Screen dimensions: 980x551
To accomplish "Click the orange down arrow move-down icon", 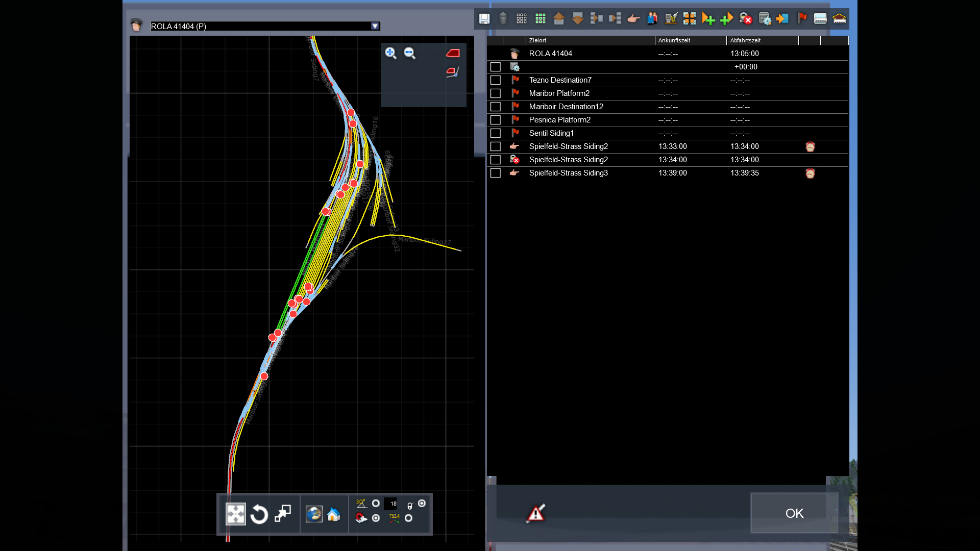I will tap(578, 19).
